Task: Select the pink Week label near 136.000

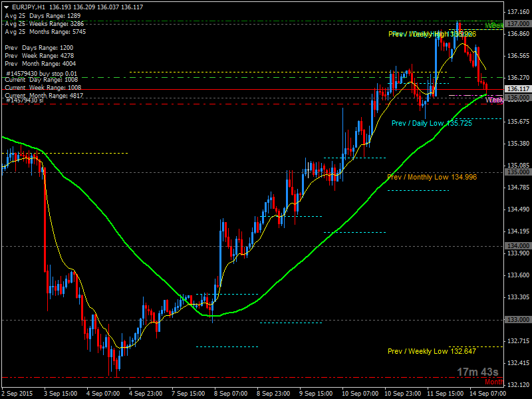Action: coord(494,100)
